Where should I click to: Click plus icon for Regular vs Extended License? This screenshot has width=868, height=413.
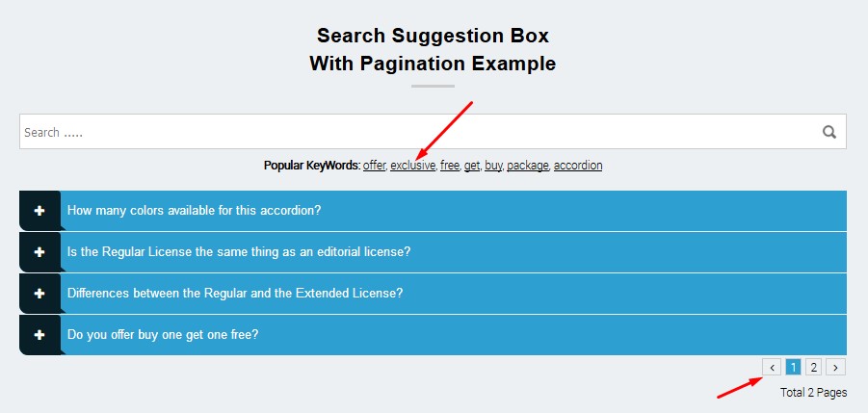(x=39, y=294)
